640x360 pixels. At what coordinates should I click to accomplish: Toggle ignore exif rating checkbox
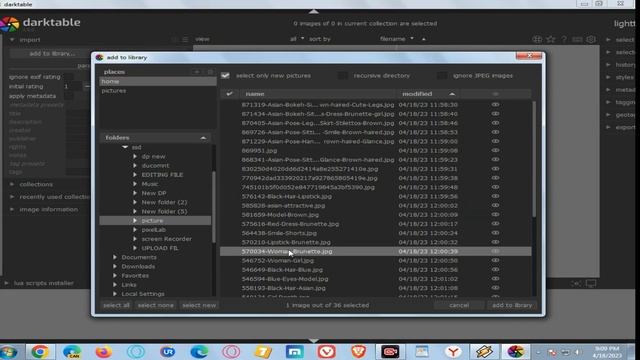(x=69, y=77)
